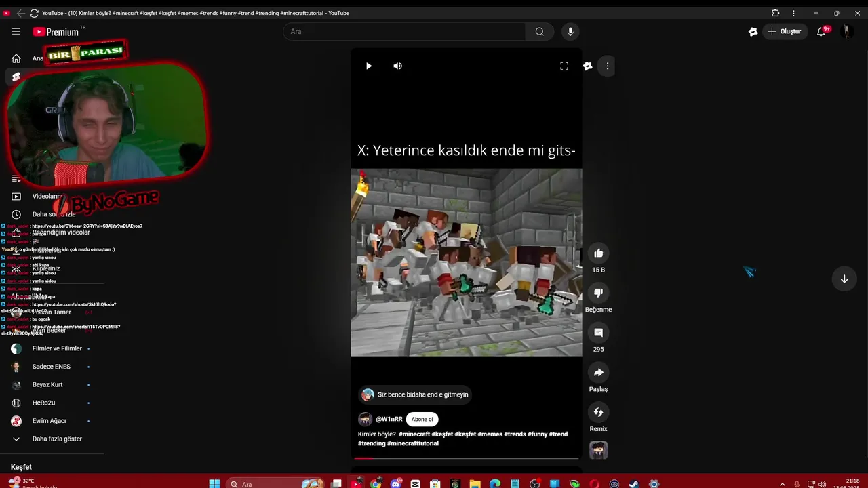Click the taskbar search box Ara
Viewport: 868px width, 488px height.
(x=277, y=483)
